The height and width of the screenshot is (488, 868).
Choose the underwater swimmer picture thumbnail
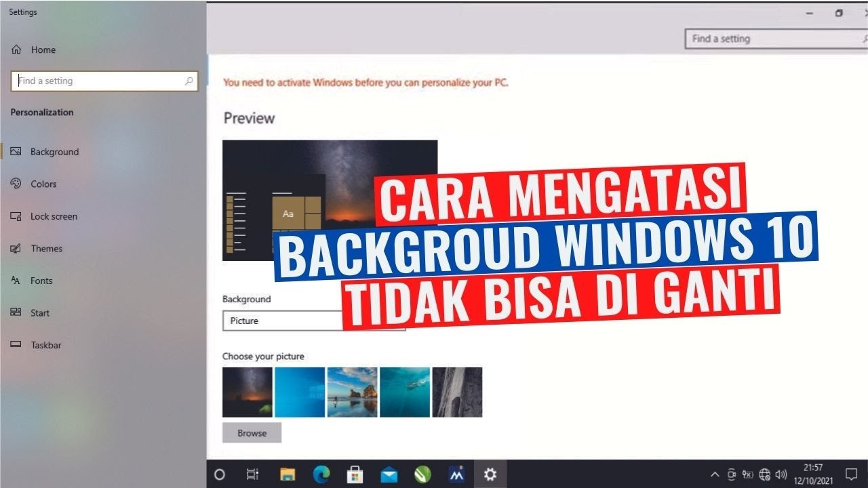click(x=405, y=392)
